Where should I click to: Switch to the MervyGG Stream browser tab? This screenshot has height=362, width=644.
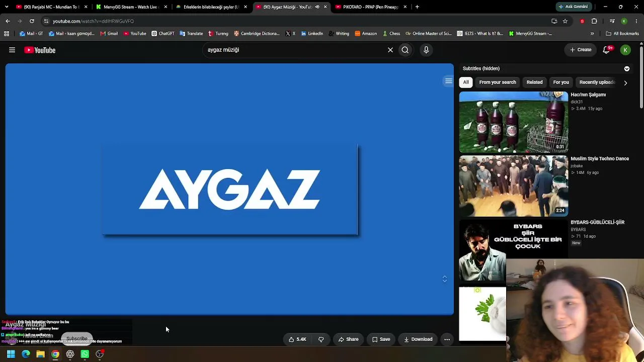pyautogui.click(x=131, y=7)
